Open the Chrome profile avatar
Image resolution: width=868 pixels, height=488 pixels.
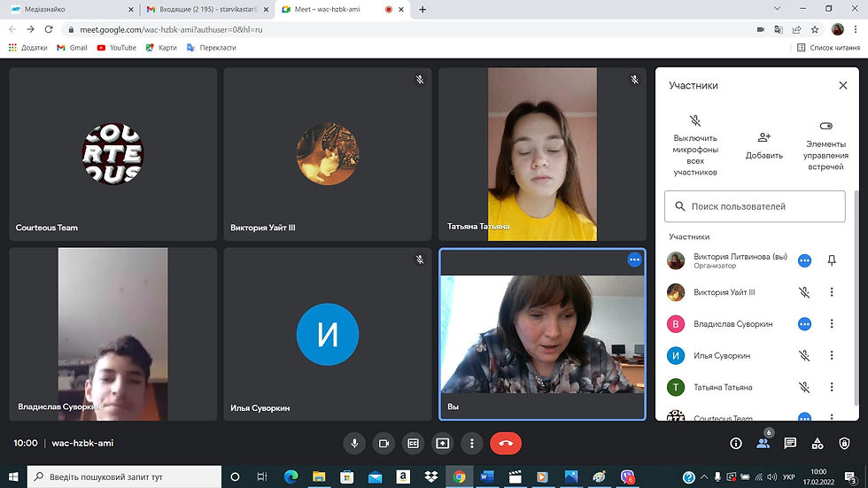(x=838, y=29)
